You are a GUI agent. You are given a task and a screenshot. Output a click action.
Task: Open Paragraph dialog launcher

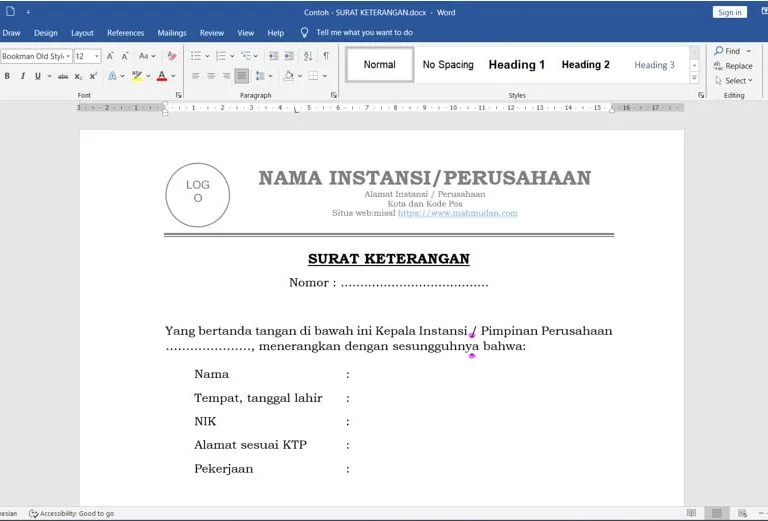(334, 95)
